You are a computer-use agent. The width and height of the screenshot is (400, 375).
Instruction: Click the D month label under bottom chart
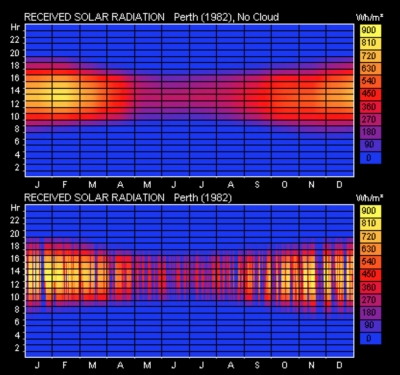339,365
